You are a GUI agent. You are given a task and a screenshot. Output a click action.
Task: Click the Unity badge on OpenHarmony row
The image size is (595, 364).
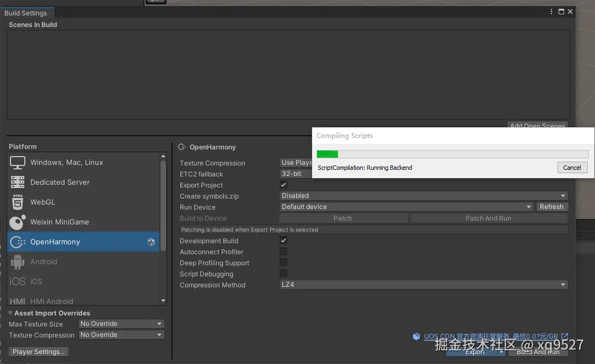[151, 242]
